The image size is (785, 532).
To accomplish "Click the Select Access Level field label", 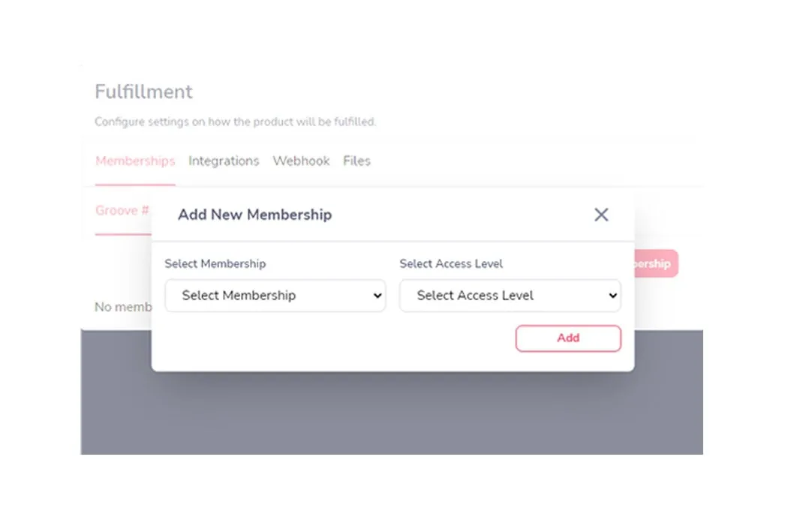I will pos(451,263).
